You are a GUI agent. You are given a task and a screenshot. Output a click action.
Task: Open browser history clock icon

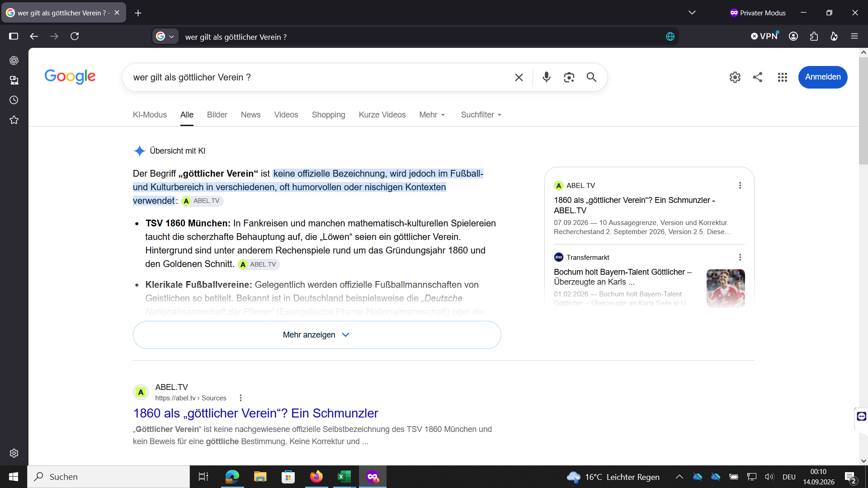point(14,100)
